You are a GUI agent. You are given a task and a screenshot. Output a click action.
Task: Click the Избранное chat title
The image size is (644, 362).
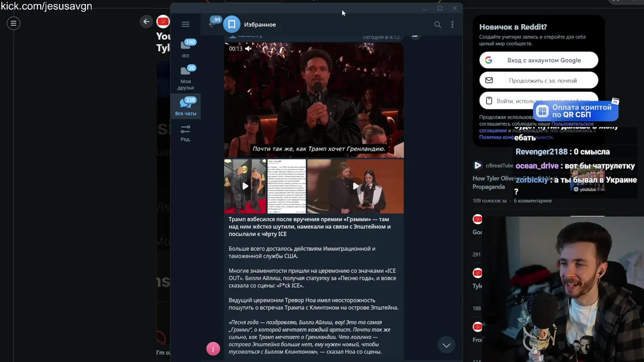pyautogui.click(x=260, y=25)
